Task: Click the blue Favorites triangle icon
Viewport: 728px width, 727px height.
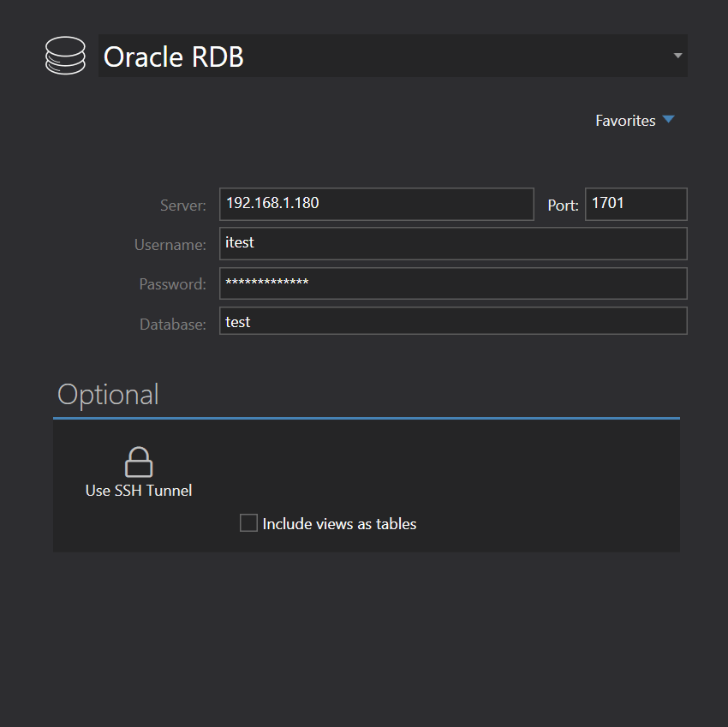Action: click(x=668, y=120)
